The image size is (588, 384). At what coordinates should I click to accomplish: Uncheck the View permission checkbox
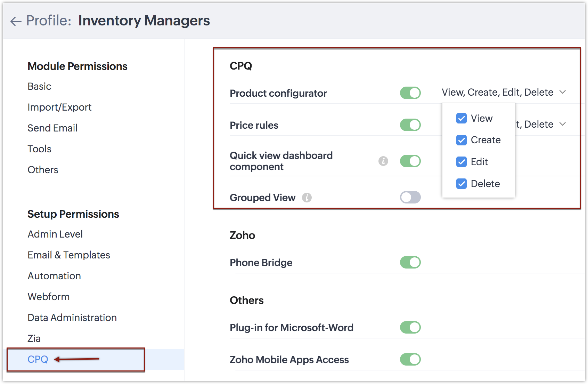point(461,119)
